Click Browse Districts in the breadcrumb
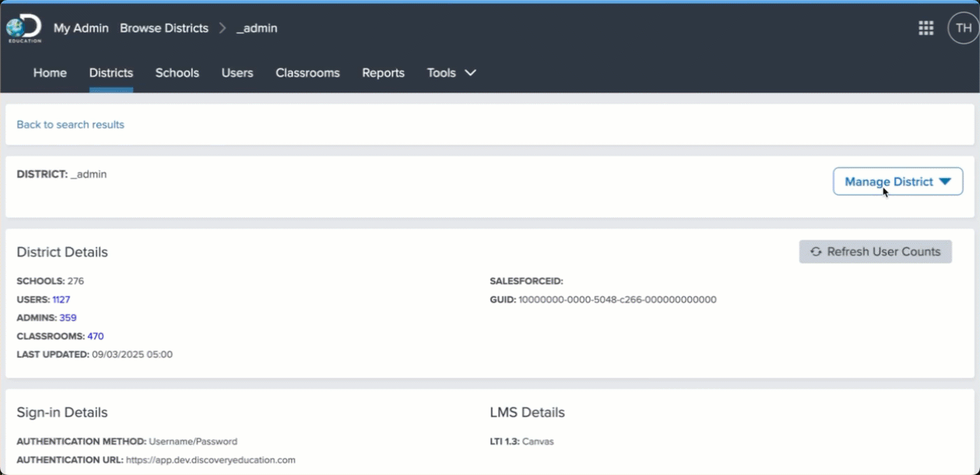 164,28
